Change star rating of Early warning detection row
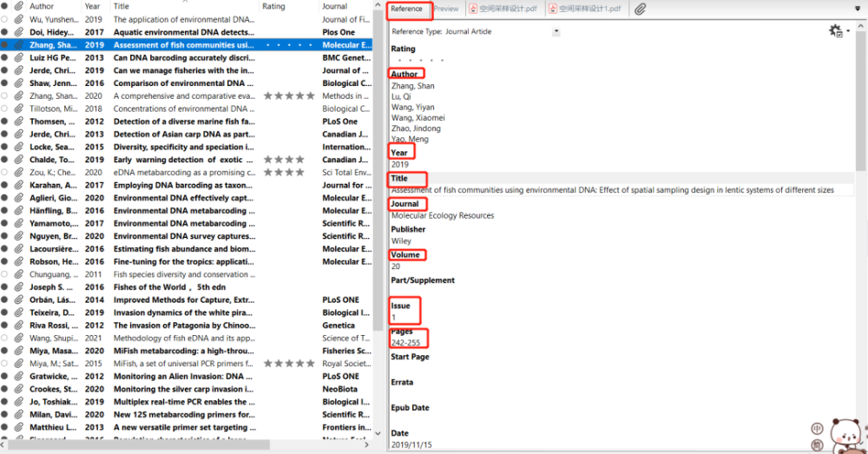The height and width of the screenshot is (454, 868). click(x=284, y=160)
